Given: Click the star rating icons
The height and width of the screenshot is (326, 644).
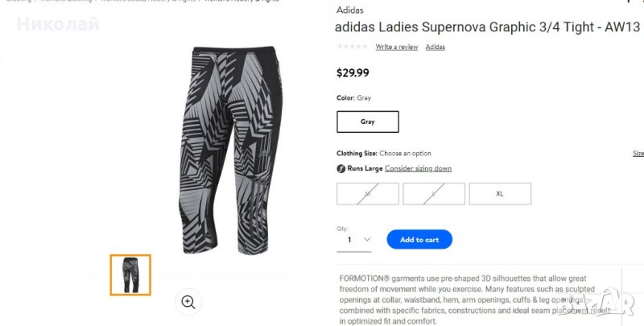Looking at the screenshot, I should 353,47.
